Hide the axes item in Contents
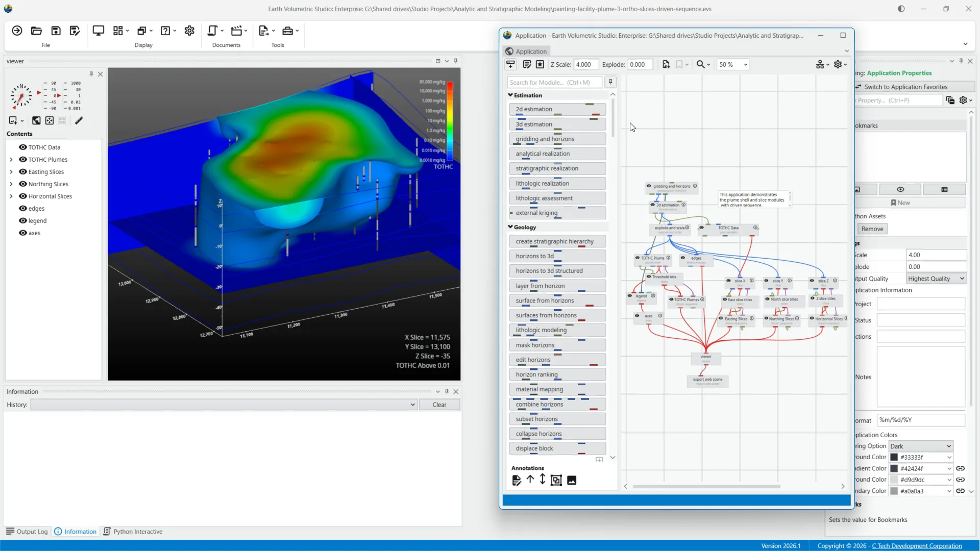This screenshot has width=980, height=551. (23, 233)
